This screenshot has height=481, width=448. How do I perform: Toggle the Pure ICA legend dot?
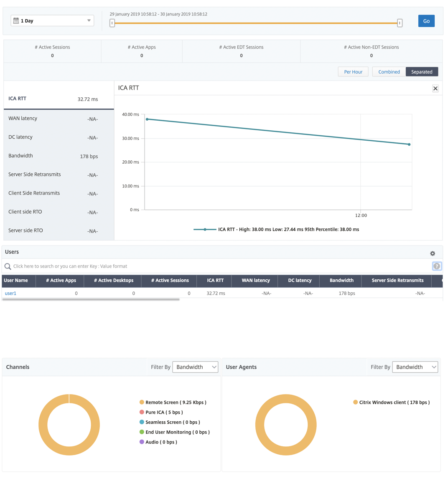coord(142,412)
